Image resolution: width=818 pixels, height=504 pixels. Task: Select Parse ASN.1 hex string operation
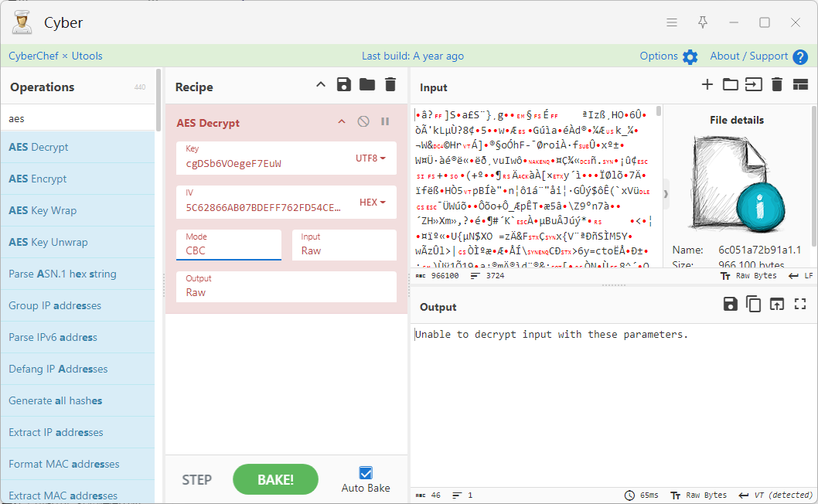click(78, 274)
